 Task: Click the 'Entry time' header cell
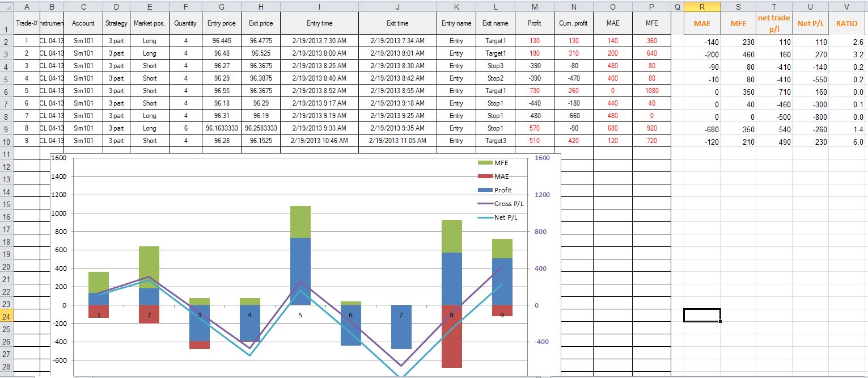(x=320, y=24)
